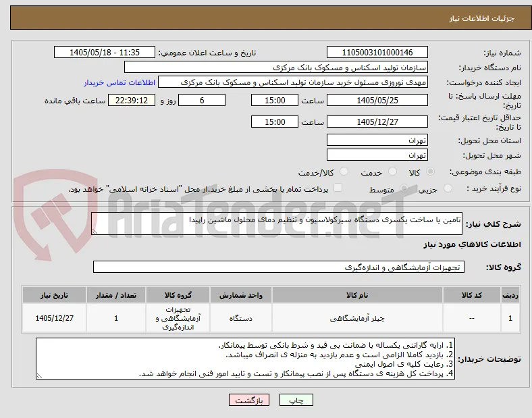Click the quantity cell showing 1
The width and height of the screenshot is (532, 418).
click(116, 318)
